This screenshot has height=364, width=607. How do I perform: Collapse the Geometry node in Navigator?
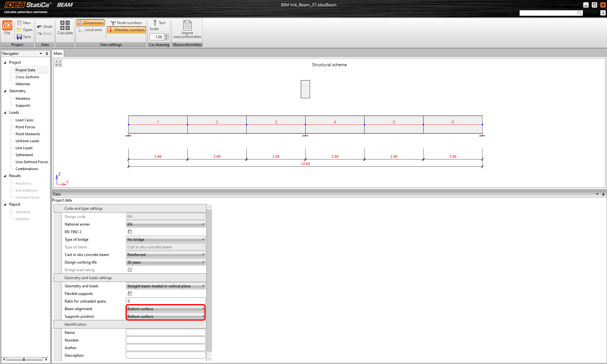pyautogui.click(x=5, y=91)
